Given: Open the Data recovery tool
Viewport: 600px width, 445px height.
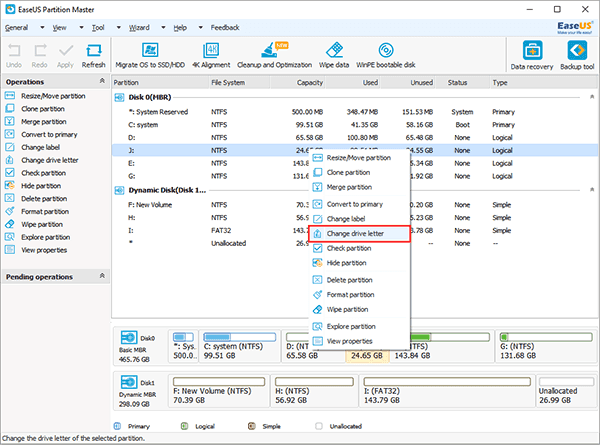Looking at the screenshot, I should 532,55.
